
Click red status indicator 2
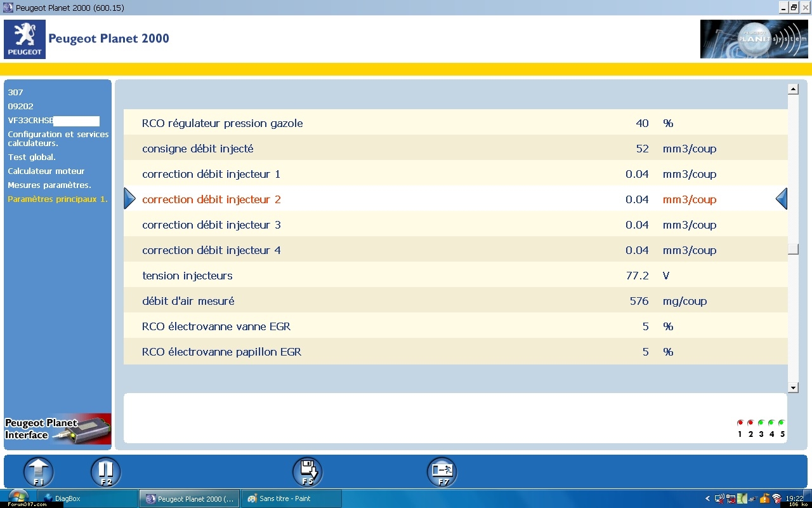coord(750,422)
